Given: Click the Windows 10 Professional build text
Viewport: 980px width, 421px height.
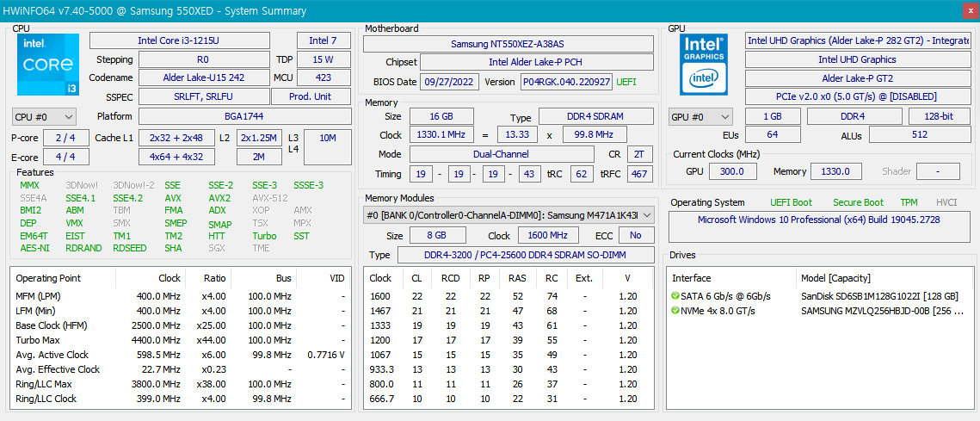Looking at the screenshot, I should pyautogui.click(x=818, y=220).
